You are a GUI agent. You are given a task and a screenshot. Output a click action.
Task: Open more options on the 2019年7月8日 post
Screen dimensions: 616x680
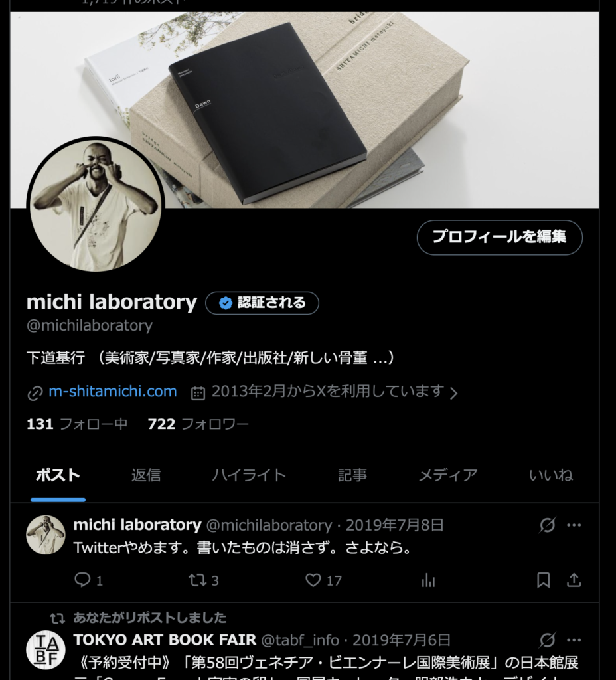pos(574,525)
